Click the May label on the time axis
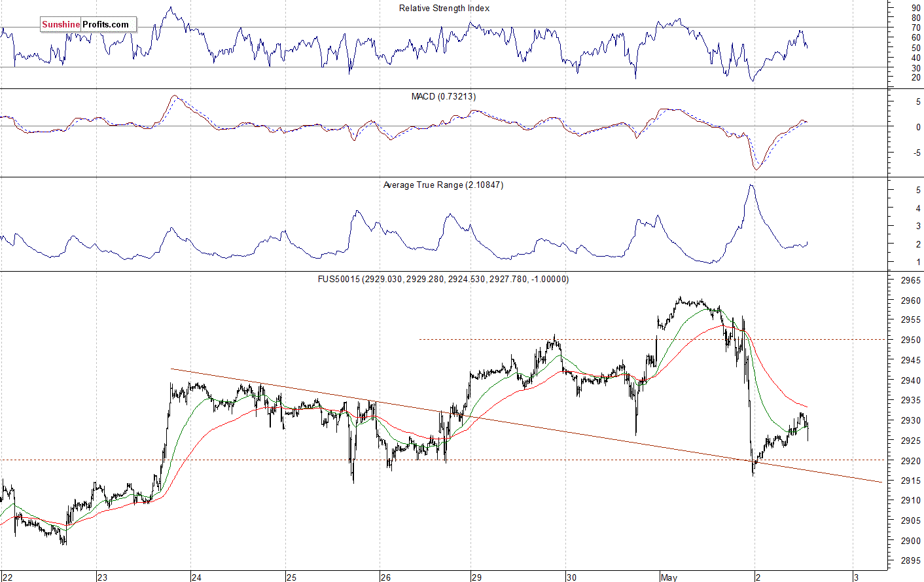 coord(669,577)
